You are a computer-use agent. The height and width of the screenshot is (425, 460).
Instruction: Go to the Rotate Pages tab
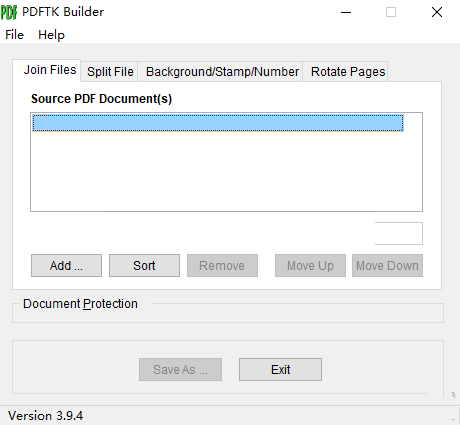click(348, 72)
